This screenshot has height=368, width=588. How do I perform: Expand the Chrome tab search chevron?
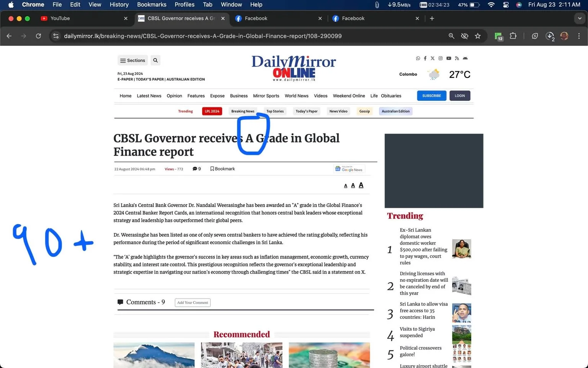[x=580, y=18]
